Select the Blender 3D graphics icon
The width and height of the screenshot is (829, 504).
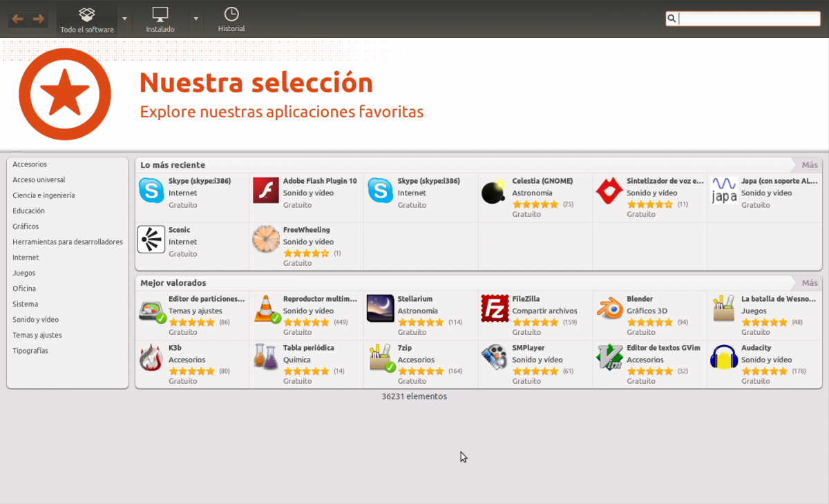[609, 307]
